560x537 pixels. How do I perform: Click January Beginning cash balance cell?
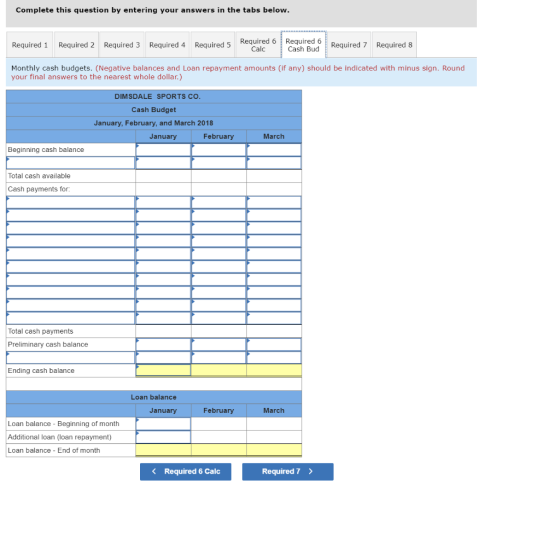[x=163, y=150]
